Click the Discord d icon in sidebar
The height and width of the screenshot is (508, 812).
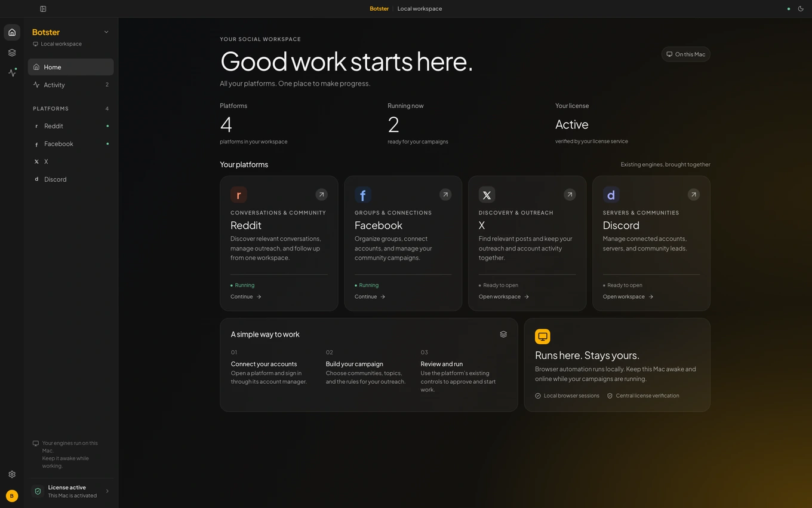36,179
